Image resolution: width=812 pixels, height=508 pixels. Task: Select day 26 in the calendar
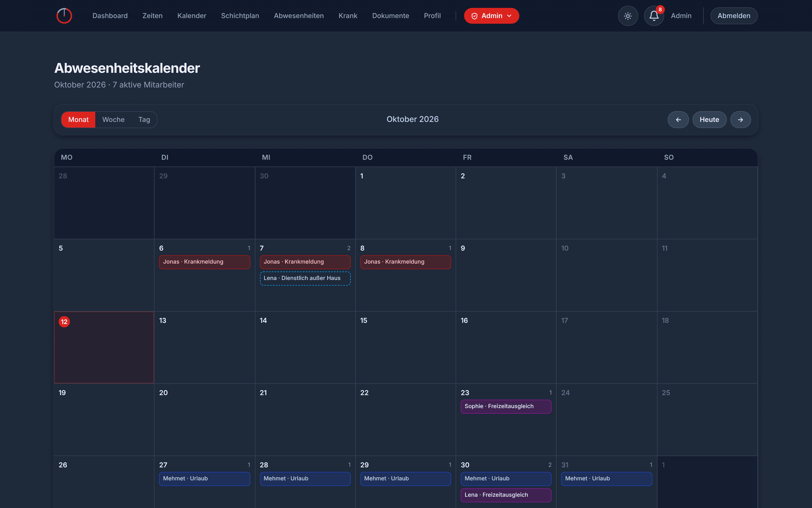[x=104, y=482]
